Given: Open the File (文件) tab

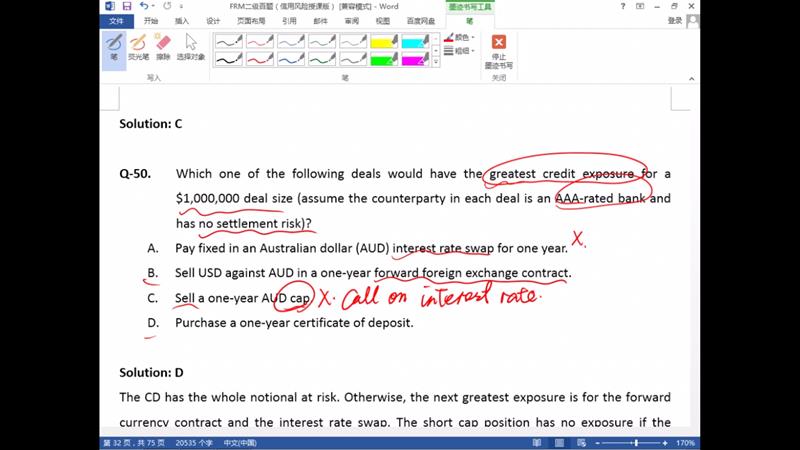Looking at the screenshot, I should 116,21.
